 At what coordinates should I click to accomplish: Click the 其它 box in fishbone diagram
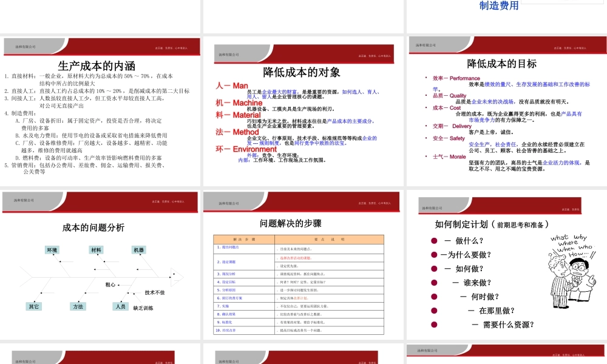click(x=33, y=306)
